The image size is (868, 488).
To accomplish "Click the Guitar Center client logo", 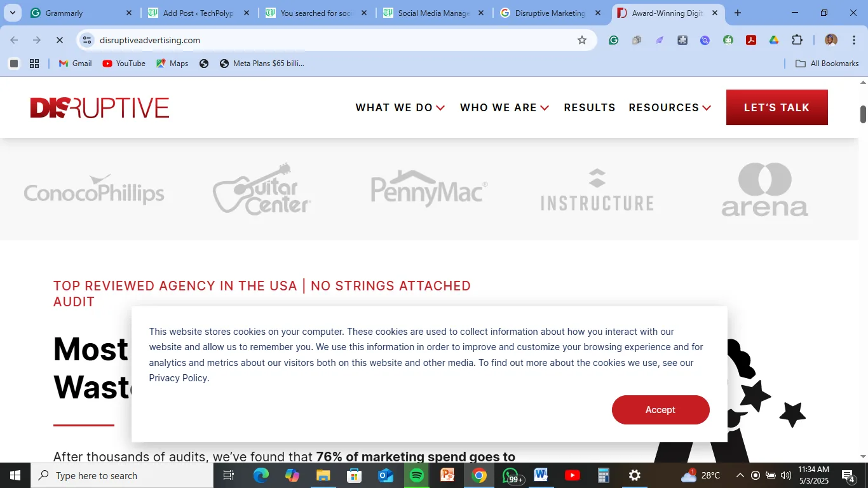I will pyautogui.click(x=262, y=189).
